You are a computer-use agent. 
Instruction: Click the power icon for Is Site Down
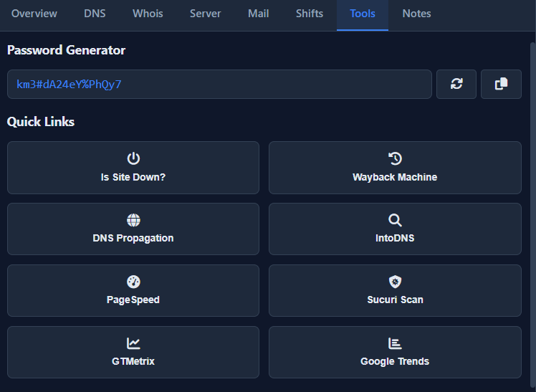133,158
